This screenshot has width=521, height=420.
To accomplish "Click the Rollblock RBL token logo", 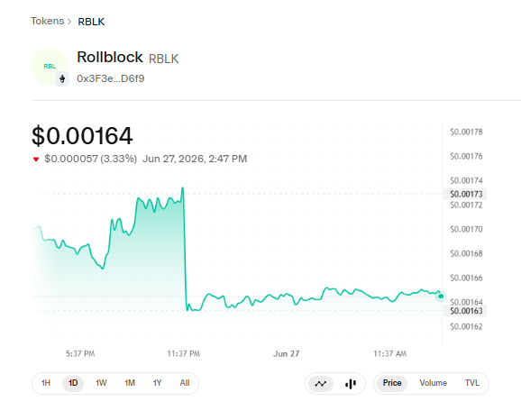I will click(x=50, y=67).
